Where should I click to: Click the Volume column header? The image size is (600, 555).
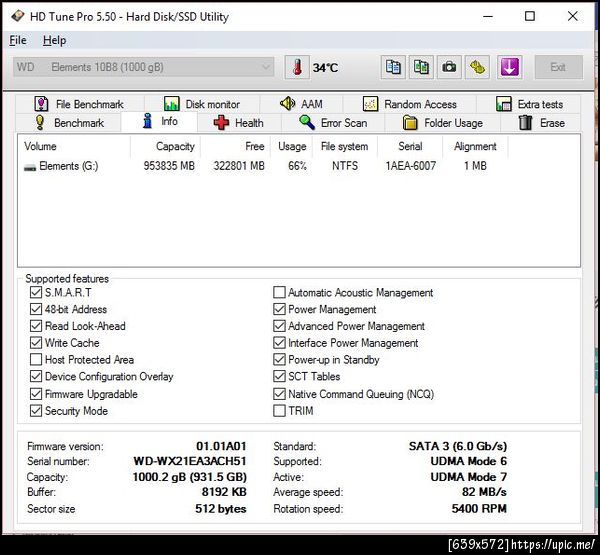[74, 146]
